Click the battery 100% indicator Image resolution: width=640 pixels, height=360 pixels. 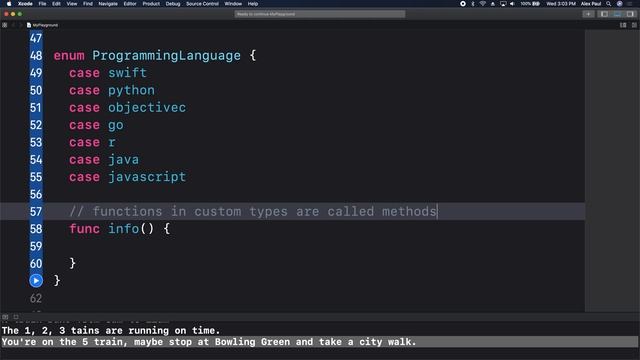530,4
